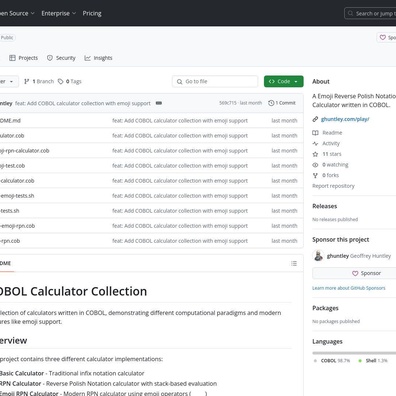The width and height of the screenshot is (396, 396).
Task: Filter by Shell language
Action: [x=377, y=361]
